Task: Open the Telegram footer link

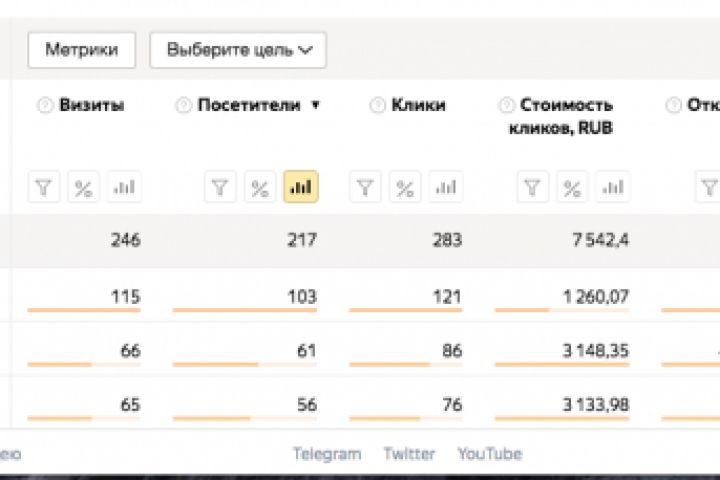Action: pyautogui.click(x=326, y=454)
